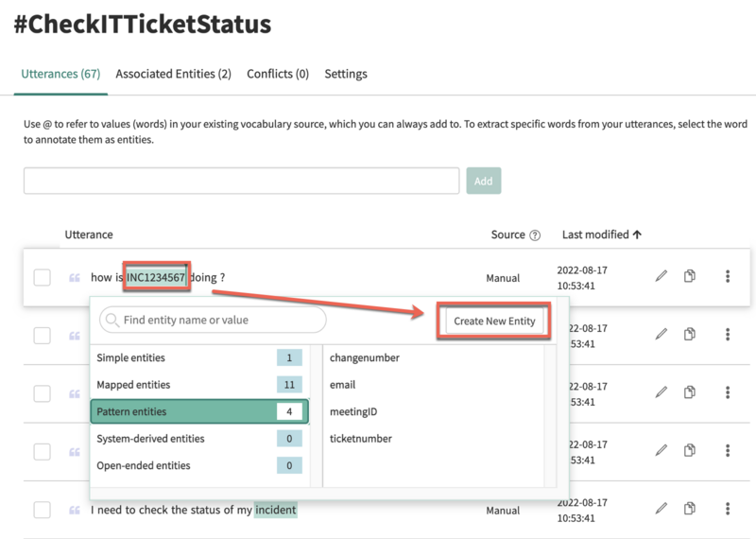Click the Add utterance button
Image resolution: width=756 pixels, height=539 pixels.
click(x=484, y=181)
